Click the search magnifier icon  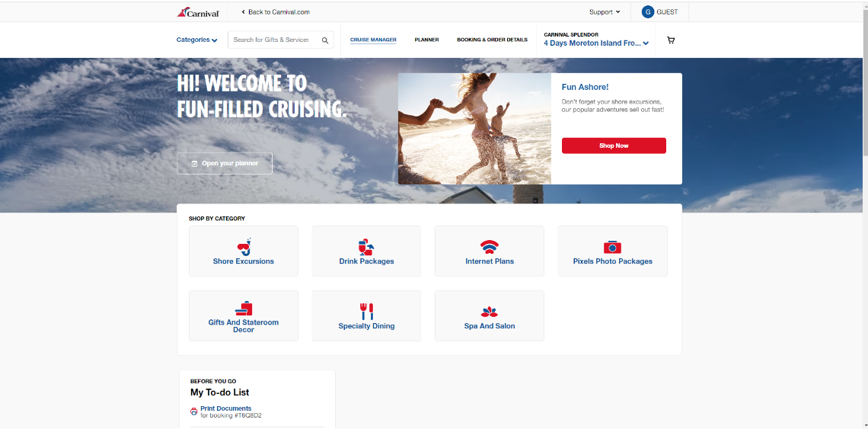(x=325, y=40)
